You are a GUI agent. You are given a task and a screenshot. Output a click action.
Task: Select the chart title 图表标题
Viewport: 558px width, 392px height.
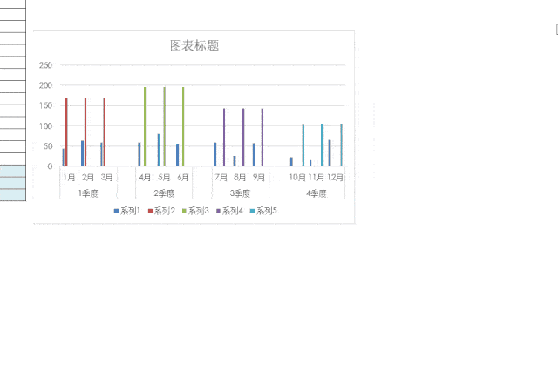(x=194, y=45)
